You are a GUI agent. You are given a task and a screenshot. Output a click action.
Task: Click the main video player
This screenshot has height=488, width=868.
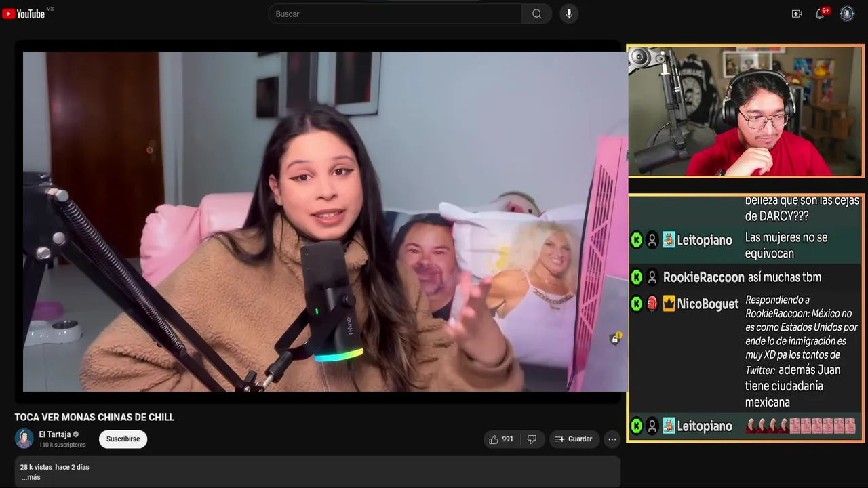[x=325, y=222]
